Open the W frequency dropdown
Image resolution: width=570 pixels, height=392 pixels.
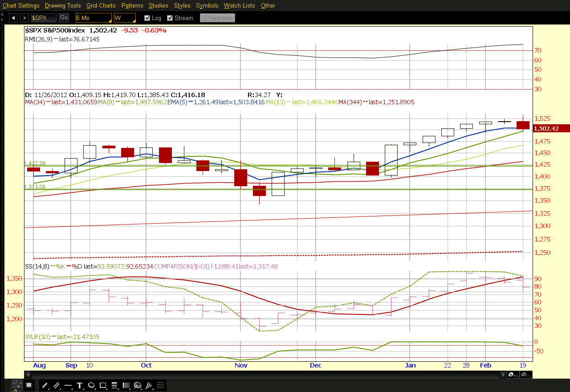(125, 18)
